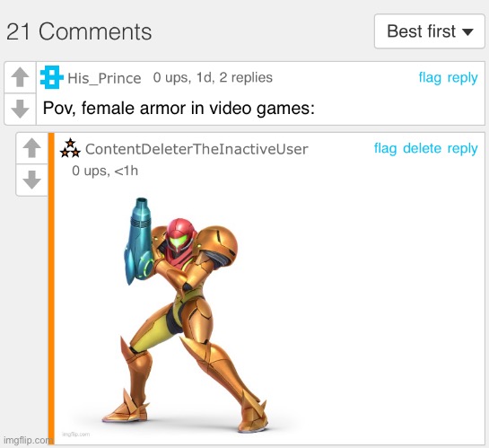
Task: Downvote His_Prince's comment
Action: coord(21,109)
